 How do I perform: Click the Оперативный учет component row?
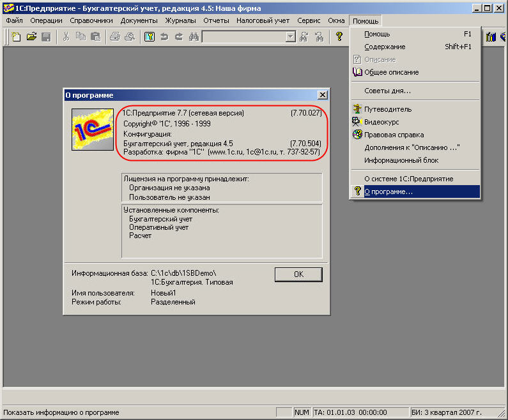point(158,227)
